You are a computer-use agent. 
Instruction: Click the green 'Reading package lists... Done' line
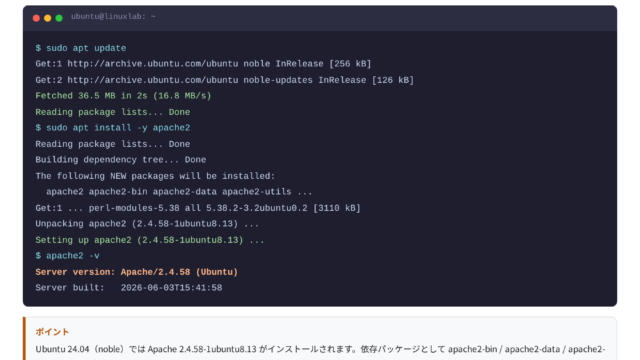coord(113,112)
